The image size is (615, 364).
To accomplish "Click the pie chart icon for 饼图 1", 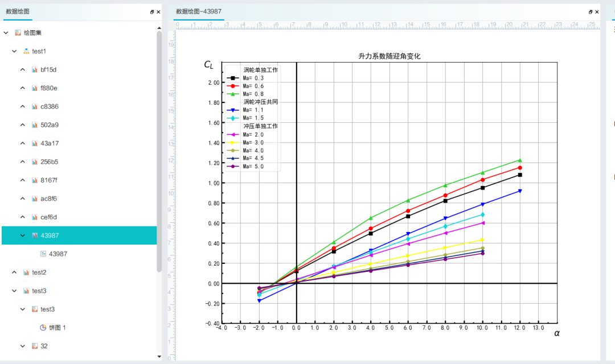I will pos(43,328).
